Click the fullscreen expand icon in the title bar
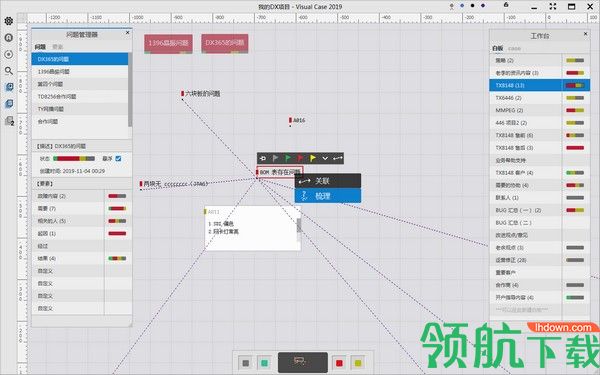Screen dimensions: 600x375 553,6
